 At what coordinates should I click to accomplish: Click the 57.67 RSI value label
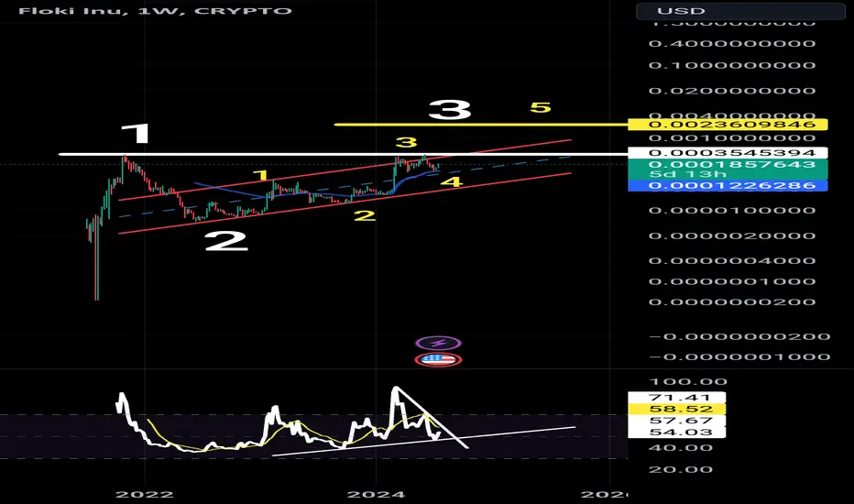pyautogui.click(x=677, y=421)
